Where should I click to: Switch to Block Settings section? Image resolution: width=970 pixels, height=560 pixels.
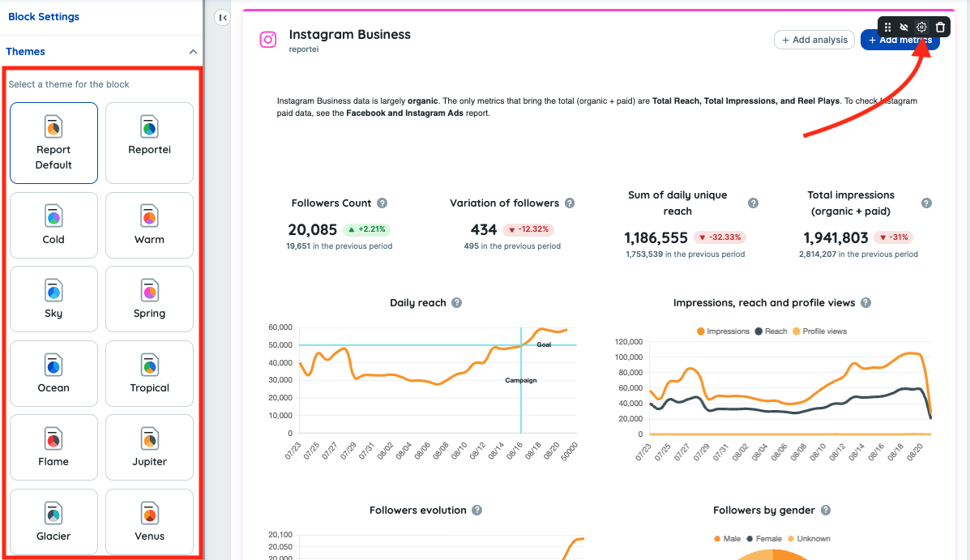[43, 16]
